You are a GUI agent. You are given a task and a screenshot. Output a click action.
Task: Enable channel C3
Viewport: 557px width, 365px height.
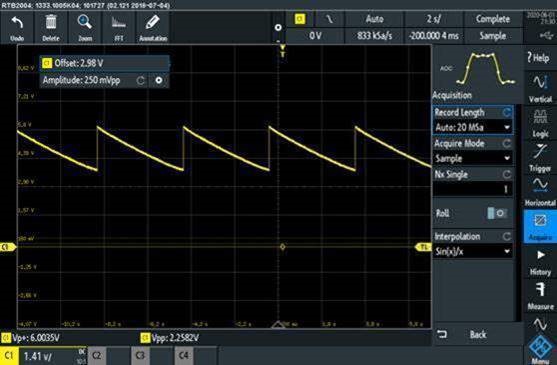click(x=140, y=356)
